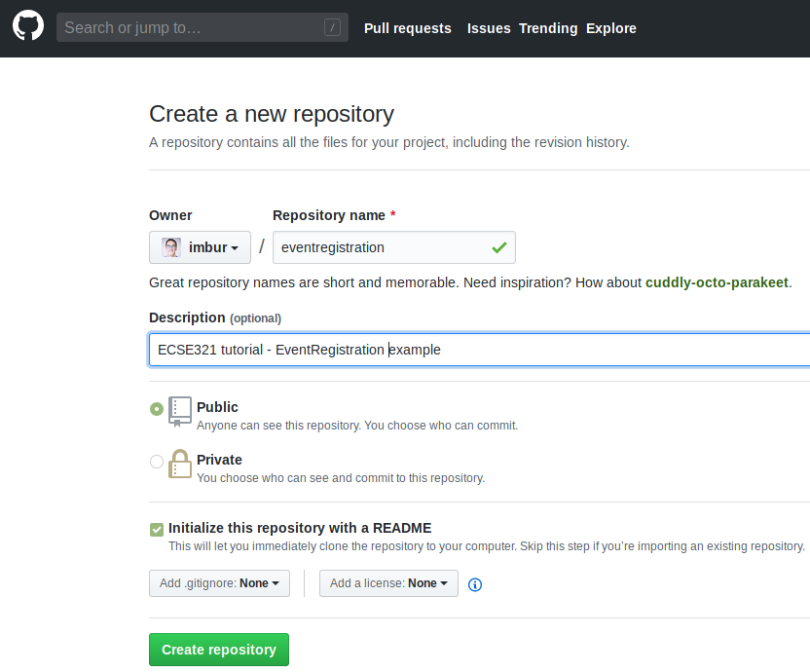Click the license info icon
The width and height of the screenshot is (810, 672).
coord(475,584)
